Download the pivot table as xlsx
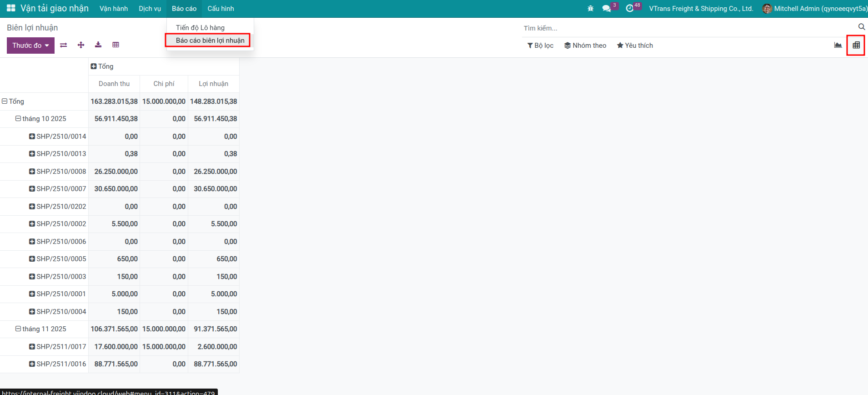The height and width of the screenshot is (395, 868). (98, 45)
